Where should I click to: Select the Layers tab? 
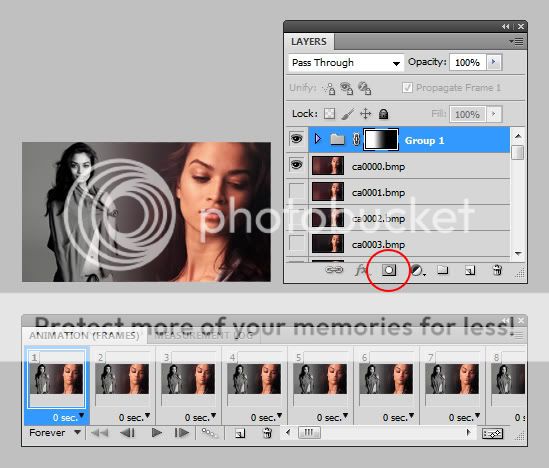(309, 42)
